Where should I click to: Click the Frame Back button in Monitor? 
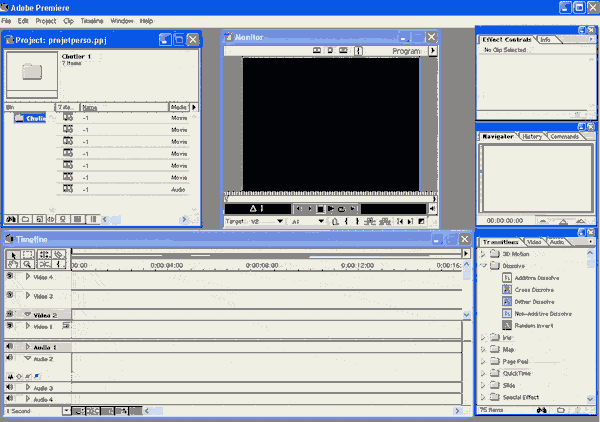coord(299,209)
